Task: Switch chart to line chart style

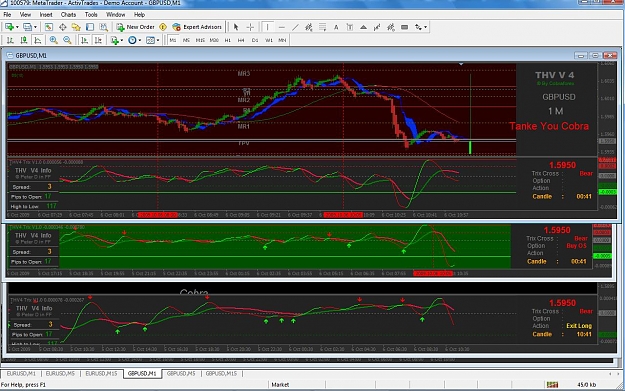Action: click(37, 40)
